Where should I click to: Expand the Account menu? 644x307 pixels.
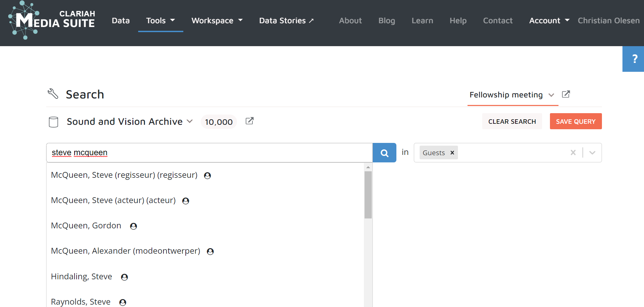point(549,21)
